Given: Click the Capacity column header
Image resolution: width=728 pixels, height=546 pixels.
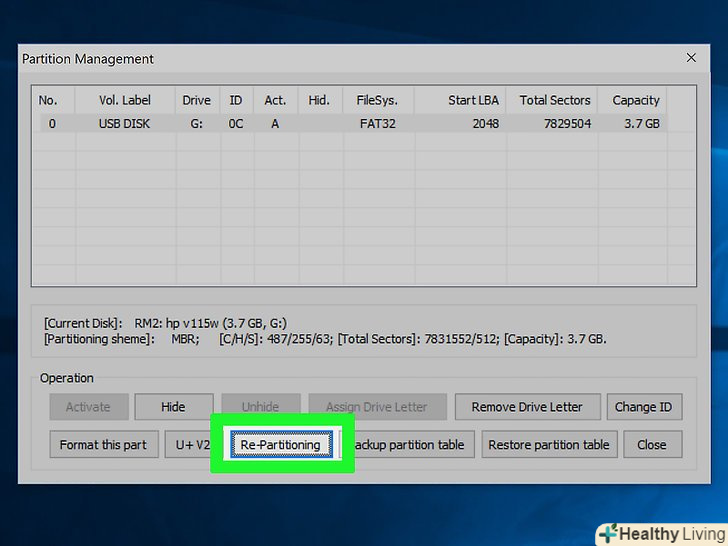Looking at the screenshot, I should point(632,100).
